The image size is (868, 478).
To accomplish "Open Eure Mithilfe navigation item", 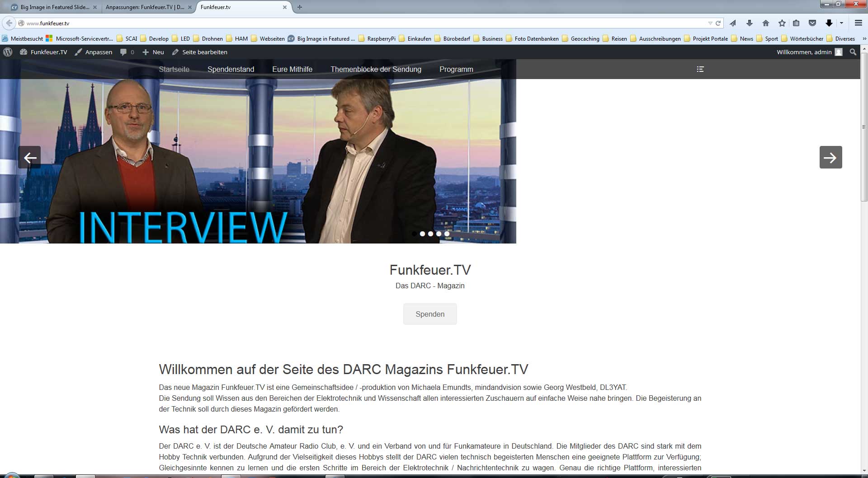I will (292, 69).
